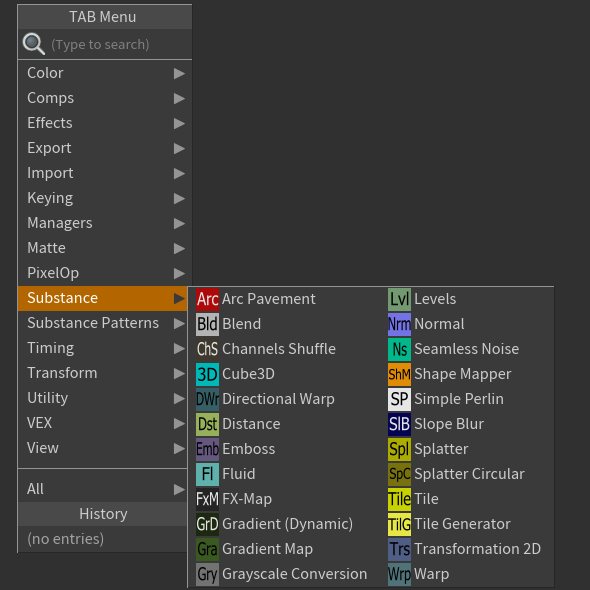This screenshot has height=590, width=590.
Task: Click the Nrm Normal icon
Action: [x=400, y=324]
